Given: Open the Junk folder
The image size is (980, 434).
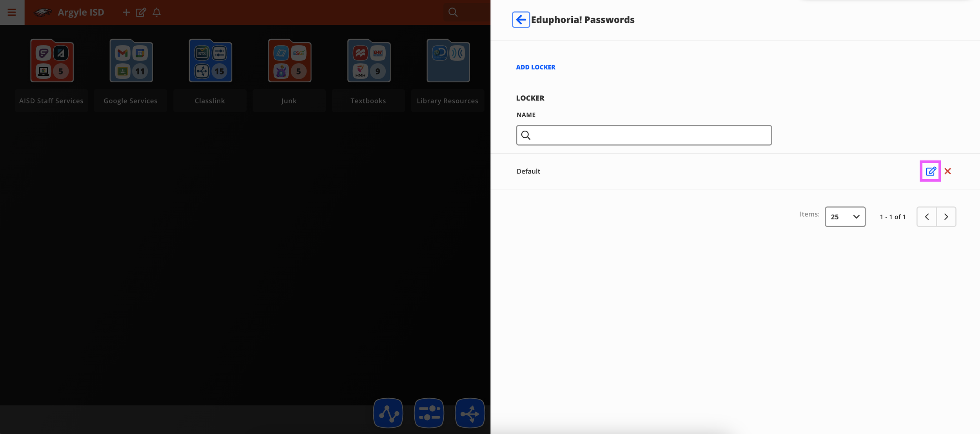Looking at the screenshot, I should [289, 60].
